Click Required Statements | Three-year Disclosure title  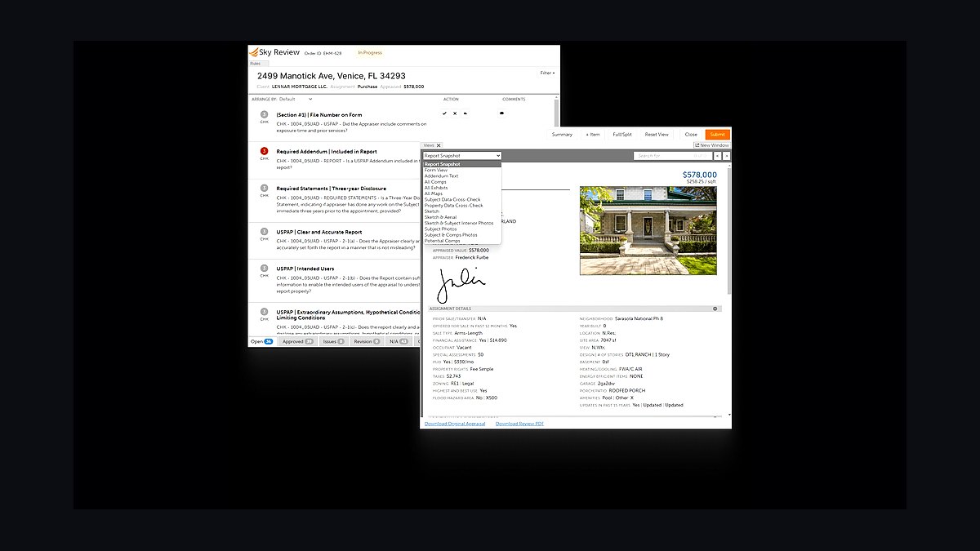point(332,189)
